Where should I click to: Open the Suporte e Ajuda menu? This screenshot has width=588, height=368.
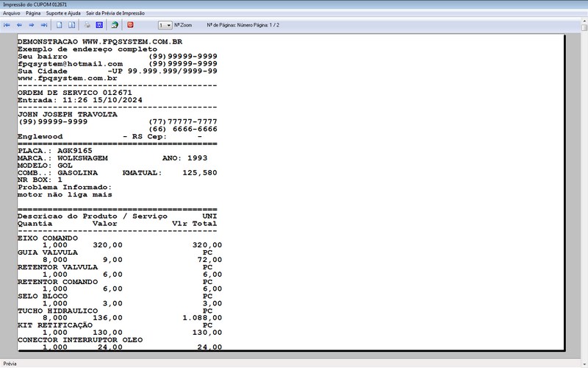pos(63,13)
